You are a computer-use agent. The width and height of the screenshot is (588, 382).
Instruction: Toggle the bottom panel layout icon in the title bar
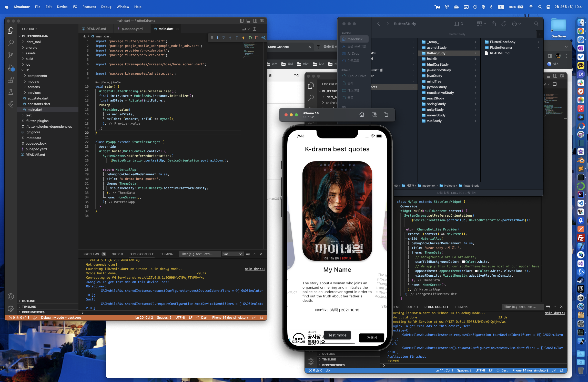pos(248,21)
